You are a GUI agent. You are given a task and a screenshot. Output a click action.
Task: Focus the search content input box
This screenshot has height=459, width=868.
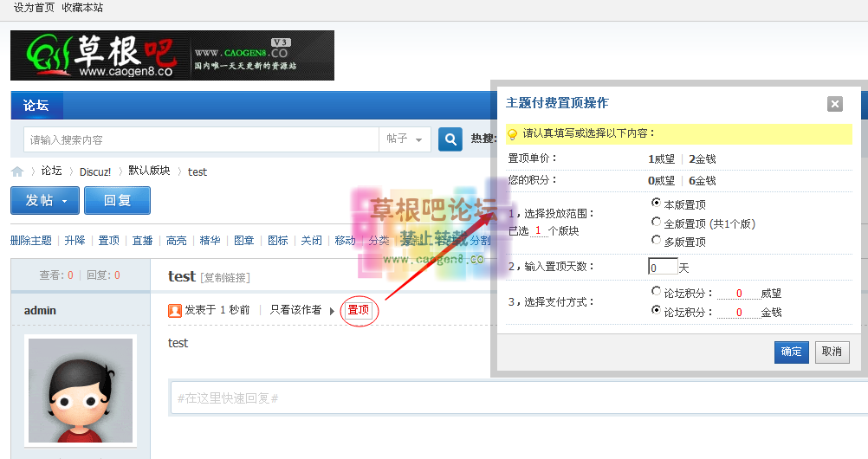pyautogui.click(x=201, y=139)
